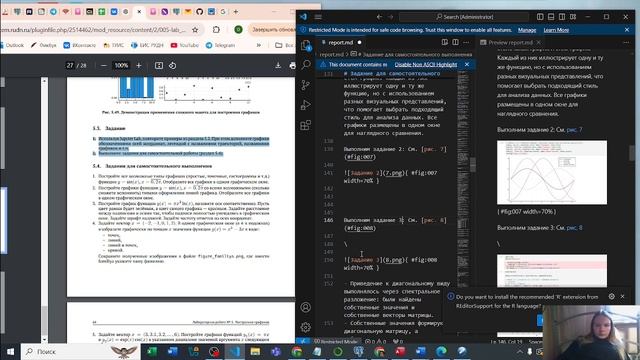The height and width of the screenshot is (360, 640).
Task: Click report.md breadcrumb item
Action: point(331,54)
